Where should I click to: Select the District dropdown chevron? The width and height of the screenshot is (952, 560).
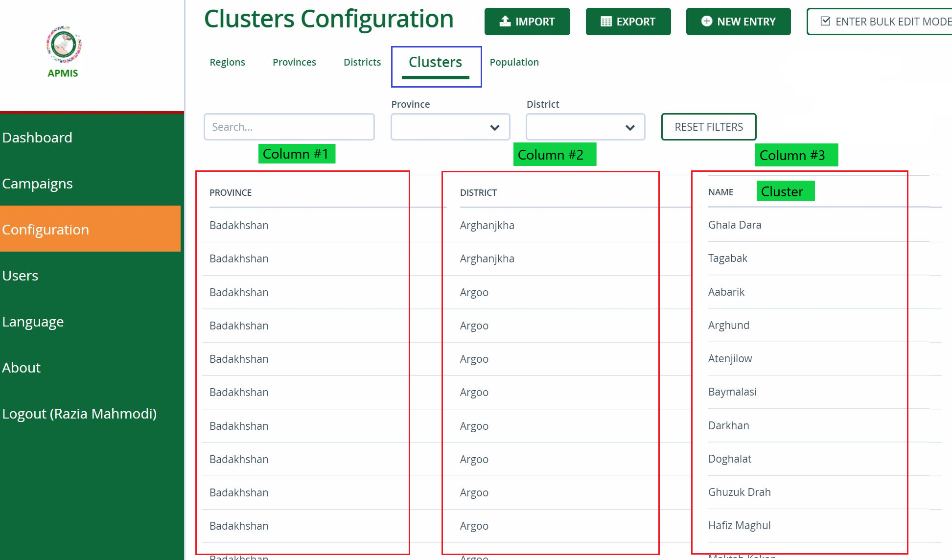click(630, 127)
